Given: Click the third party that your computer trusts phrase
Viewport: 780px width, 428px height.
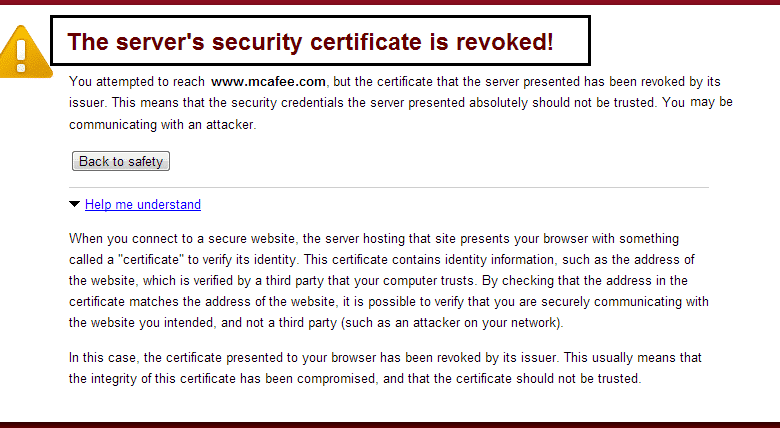Looking at the screenshot, I should [x=370, y=281].
